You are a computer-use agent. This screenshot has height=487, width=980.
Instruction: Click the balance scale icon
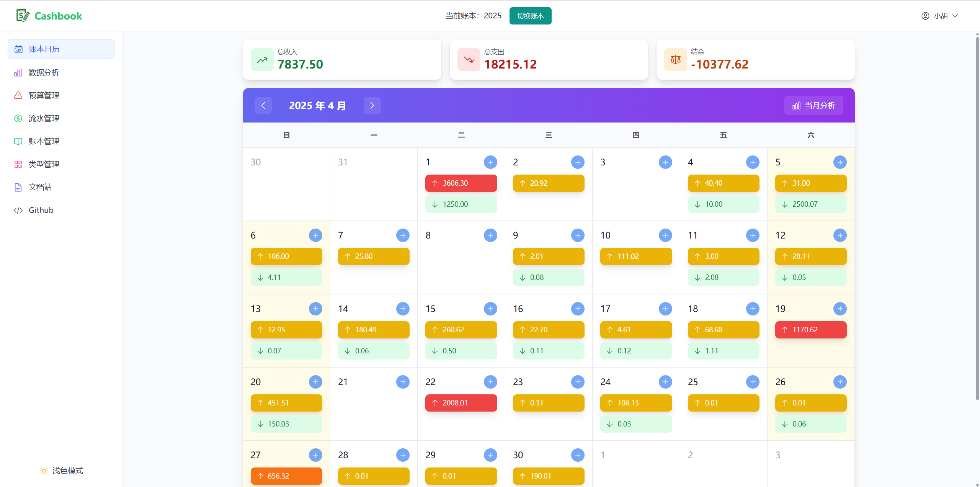[x=676, y=60]
